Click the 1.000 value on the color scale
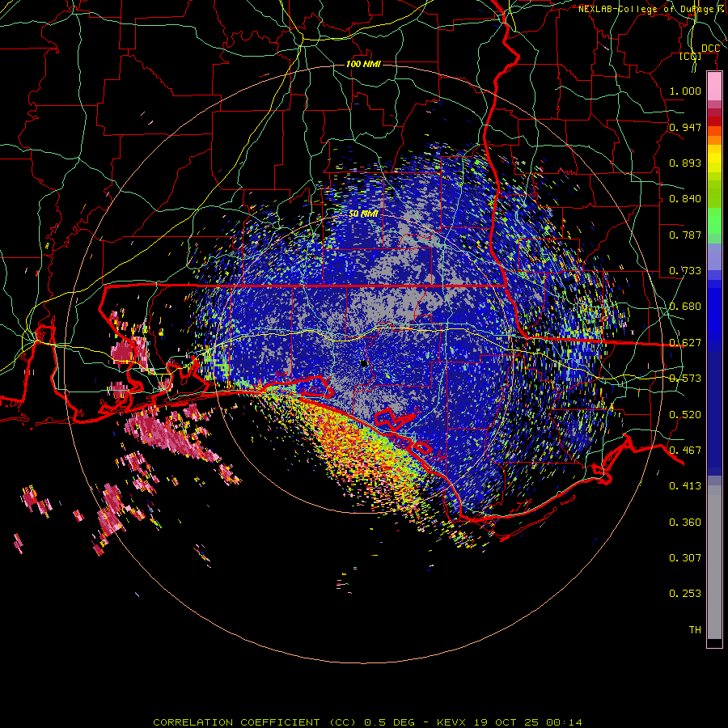The height and width of the screenshot is (728, 728). click(x=685, y=91)
